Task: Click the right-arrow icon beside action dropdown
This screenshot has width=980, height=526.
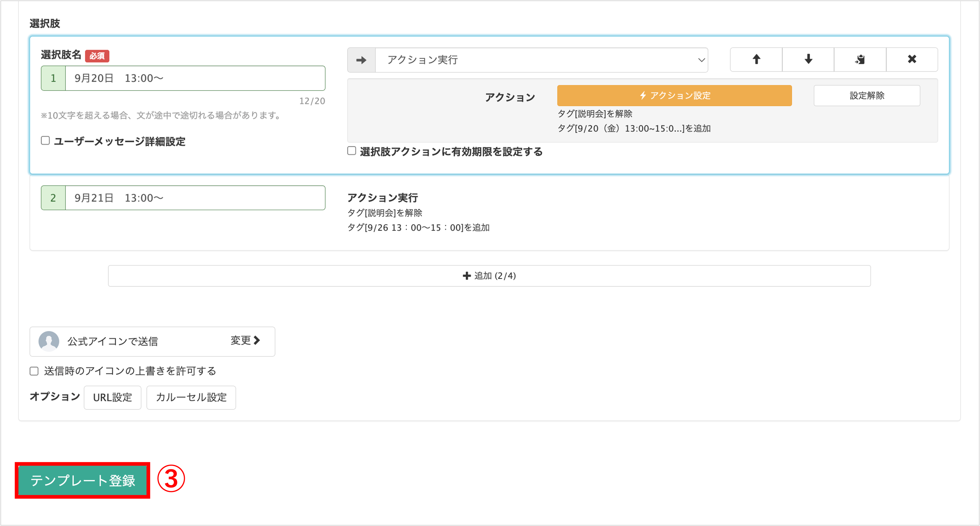Action: [362, 60]
